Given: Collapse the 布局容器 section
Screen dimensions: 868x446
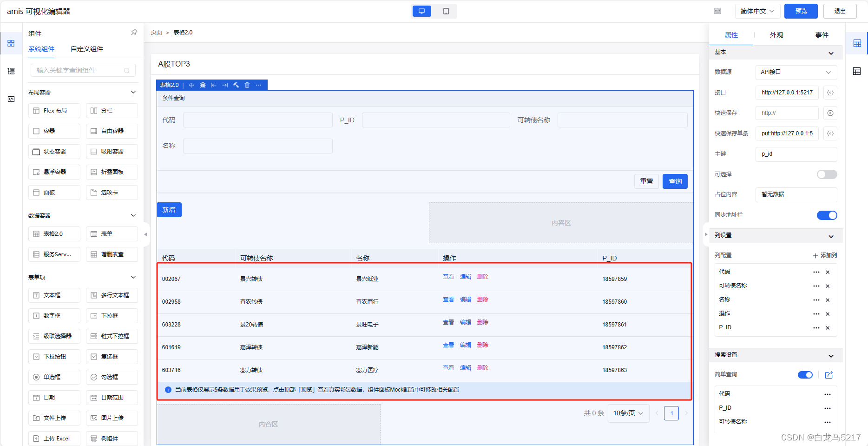Looking at the screenshot, I should (133, 92).
